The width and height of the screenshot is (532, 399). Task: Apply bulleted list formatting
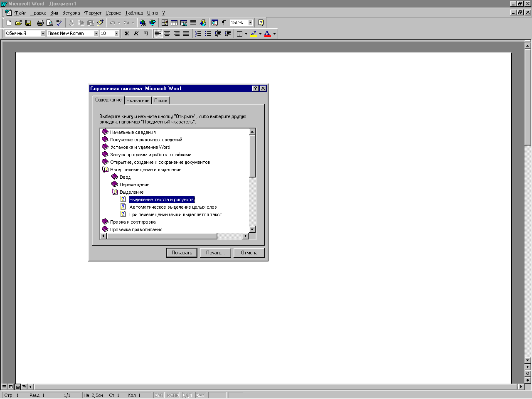(208, 34)
